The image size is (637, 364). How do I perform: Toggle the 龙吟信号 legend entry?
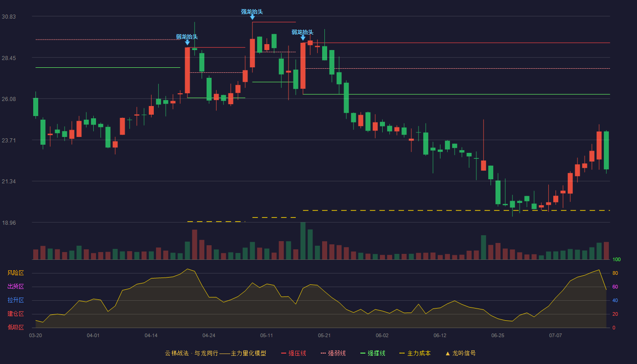coord(460,353)
